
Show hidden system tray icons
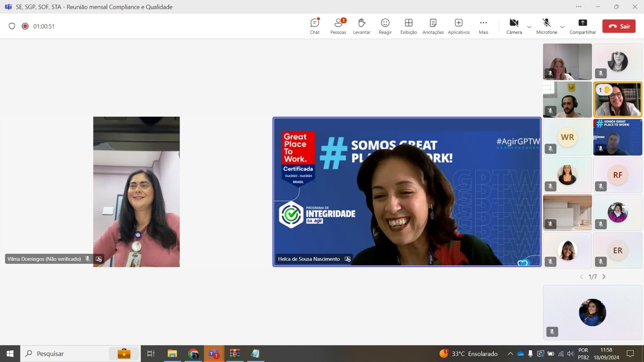tap(510, 354)
